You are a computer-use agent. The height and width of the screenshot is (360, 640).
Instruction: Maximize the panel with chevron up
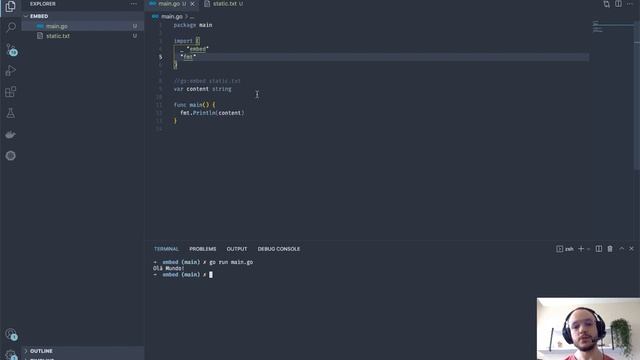click(621, 249)
